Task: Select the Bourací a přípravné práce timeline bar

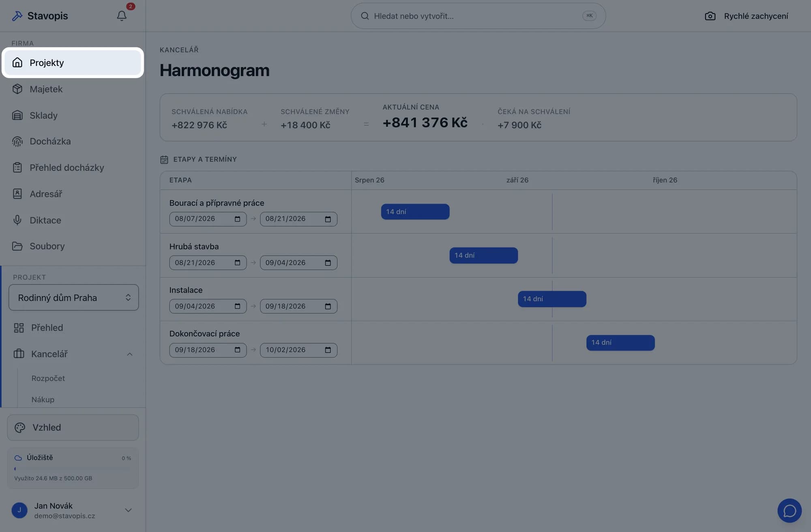Action: (415, 212)
